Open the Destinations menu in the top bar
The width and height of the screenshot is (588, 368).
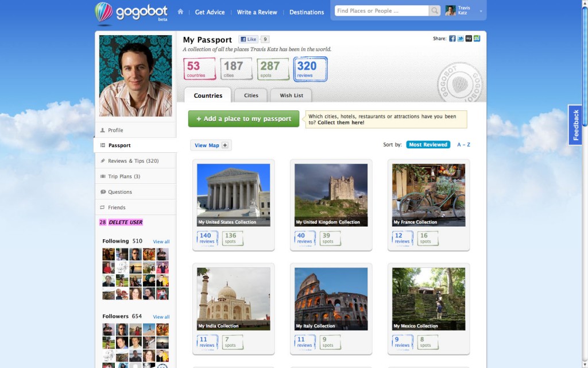coord(307,12)
